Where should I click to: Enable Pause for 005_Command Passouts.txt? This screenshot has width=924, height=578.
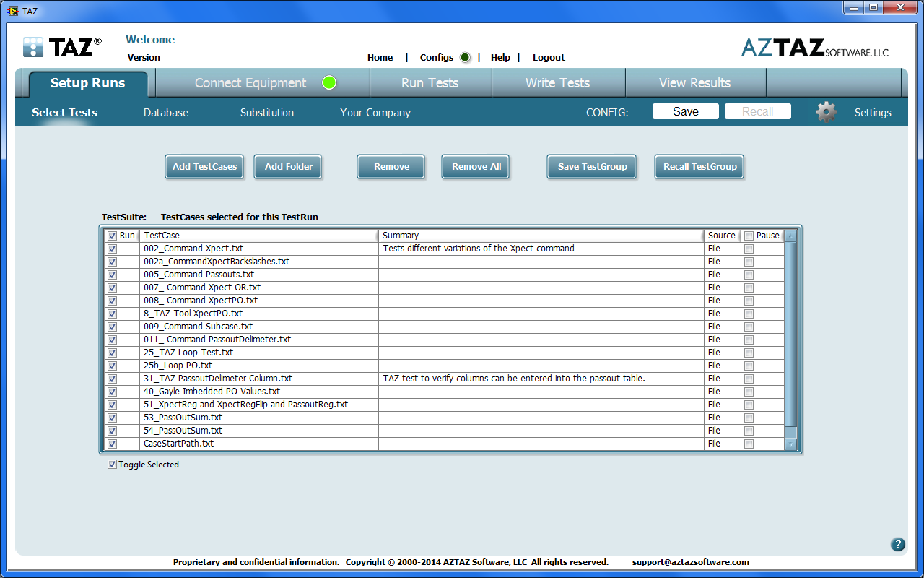pyautogui.click(x=749, y=275)
